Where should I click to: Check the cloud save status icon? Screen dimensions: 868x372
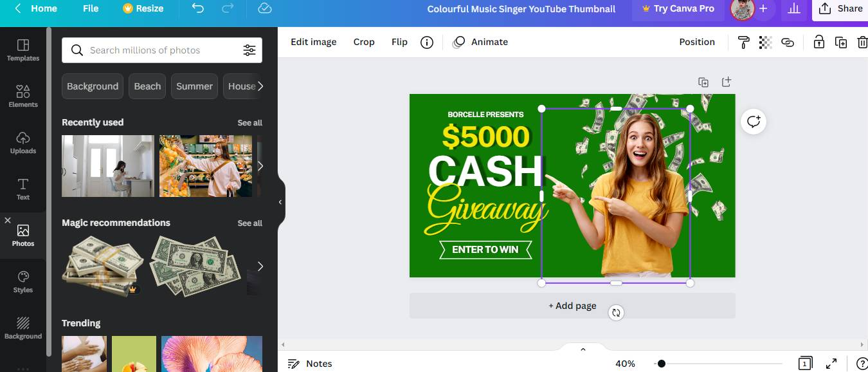pos(264,8)
